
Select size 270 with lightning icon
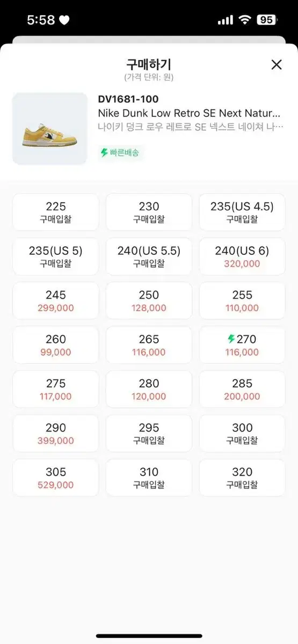click(242, 345)
